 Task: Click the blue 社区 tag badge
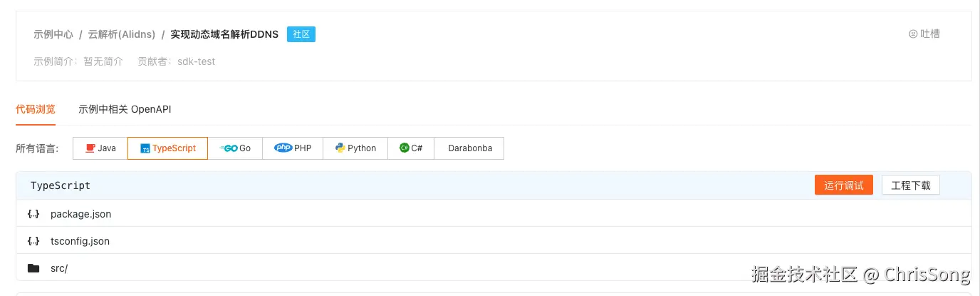tap(301, 34)
